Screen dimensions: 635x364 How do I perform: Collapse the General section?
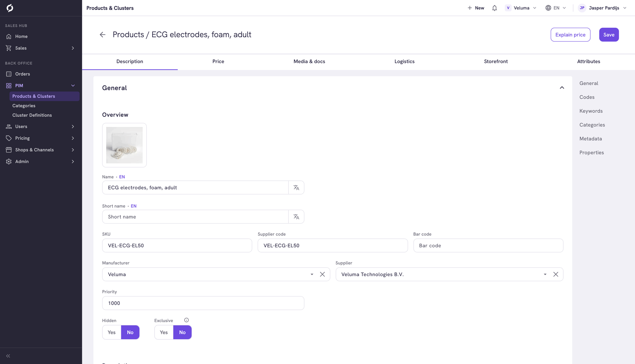click(562, 88)
